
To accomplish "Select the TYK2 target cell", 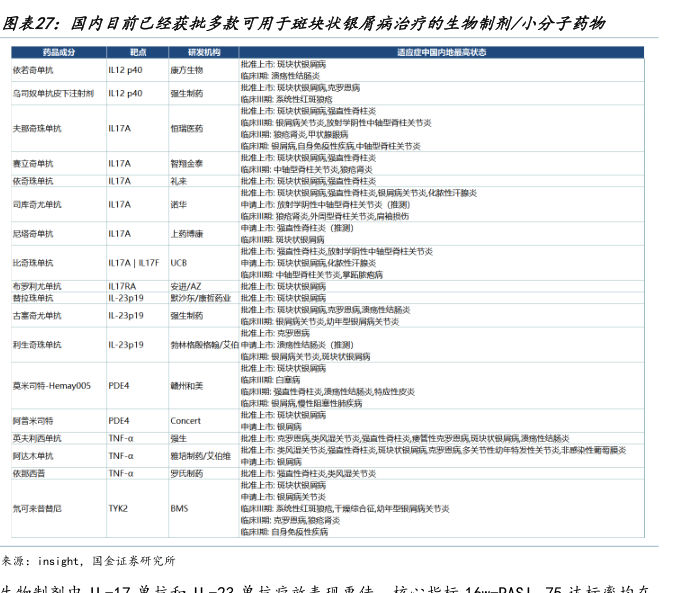I will pyautogui.click(x=118, y=508).
